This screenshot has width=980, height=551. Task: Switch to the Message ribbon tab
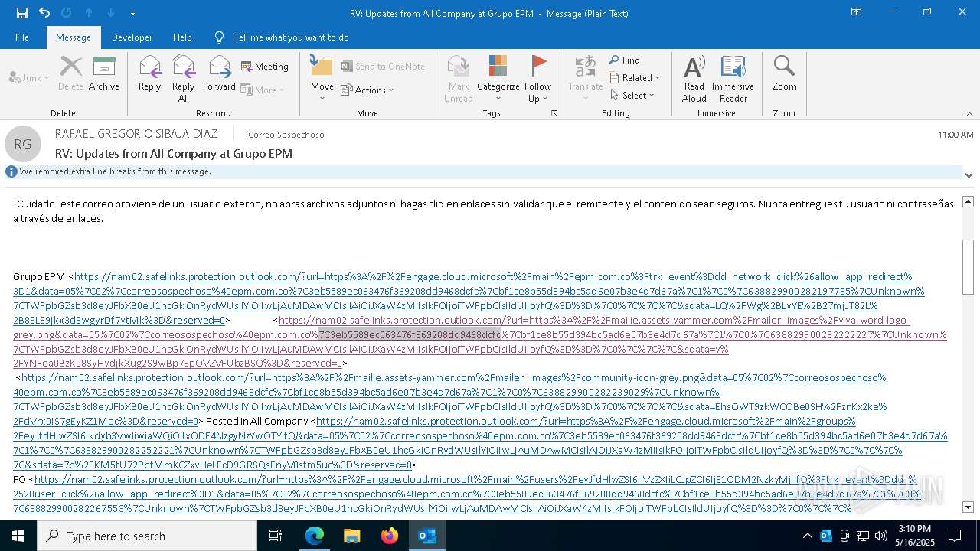pyautogui.click(x=73, y=37)
